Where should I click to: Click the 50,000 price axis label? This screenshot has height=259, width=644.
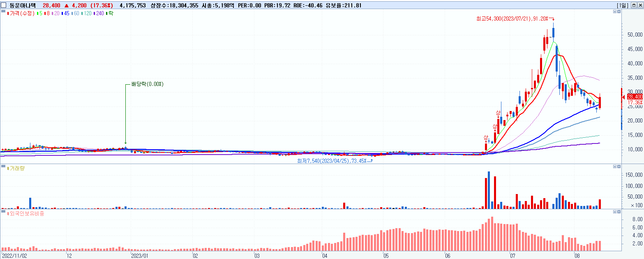635,35
